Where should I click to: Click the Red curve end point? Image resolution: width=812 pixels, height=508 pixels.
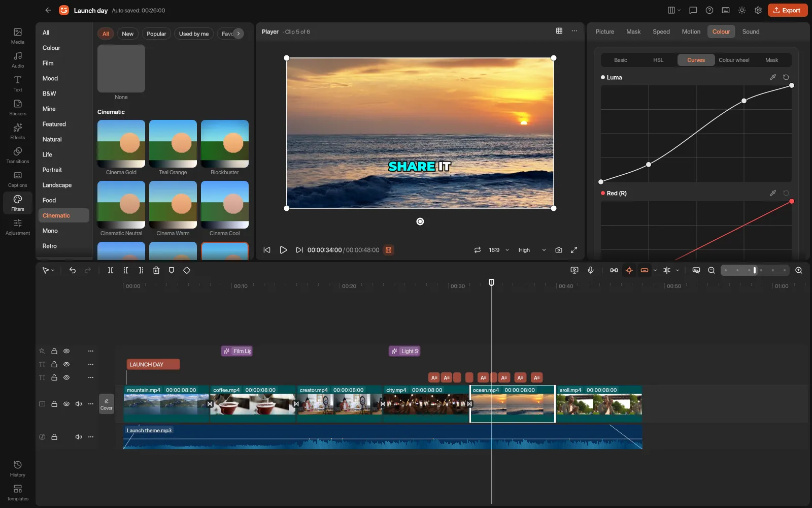(792, 202)
